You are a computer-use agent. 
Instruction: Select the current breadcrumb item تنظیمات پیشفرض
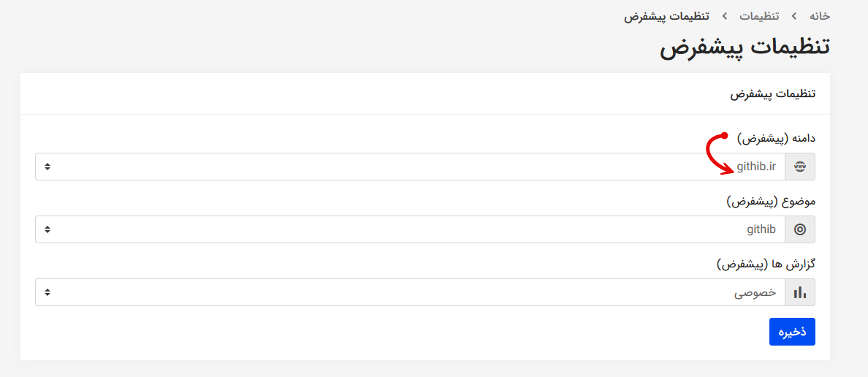click(666, 16)
